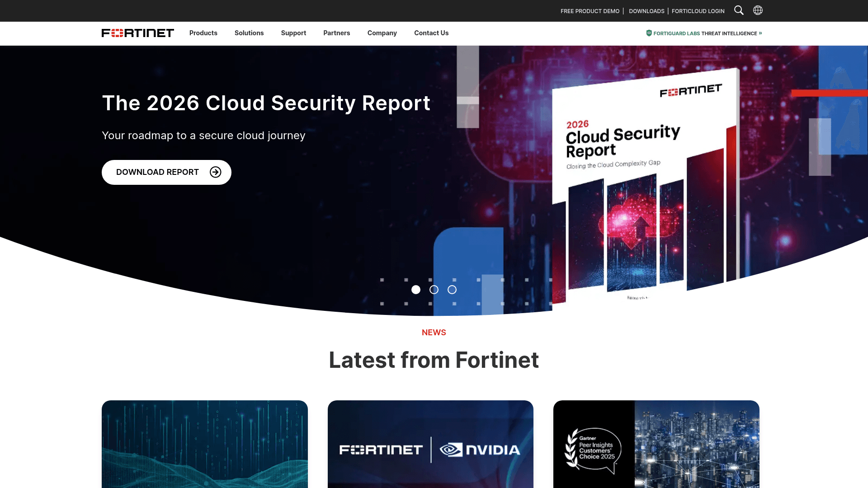Select Company in the navigation bar
868x488 pixels.
point(382,33)
